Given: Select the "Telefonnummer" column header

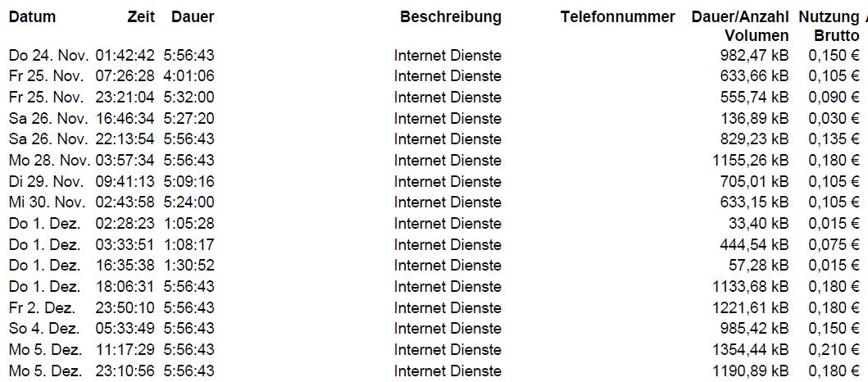Looking at the screenshot, I should click(617, 17).
